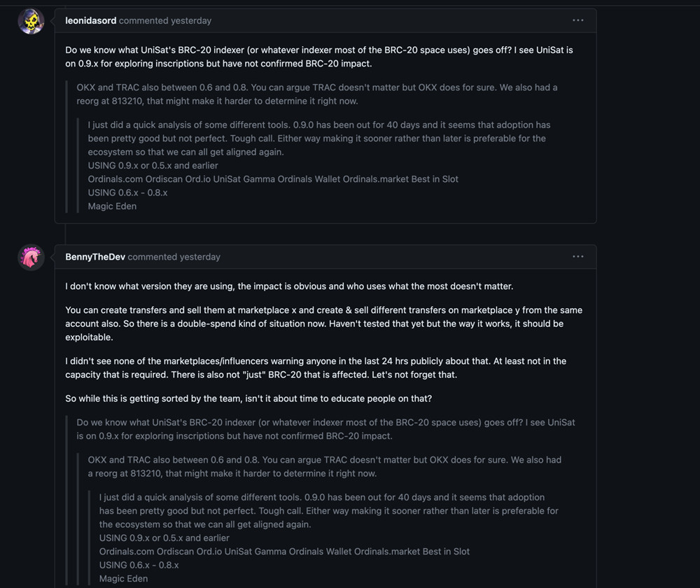Click 'Magic Eden' line in BennyTheDev's comment
The height and width of the screenshot is (588, 700).
pos(123,579)
